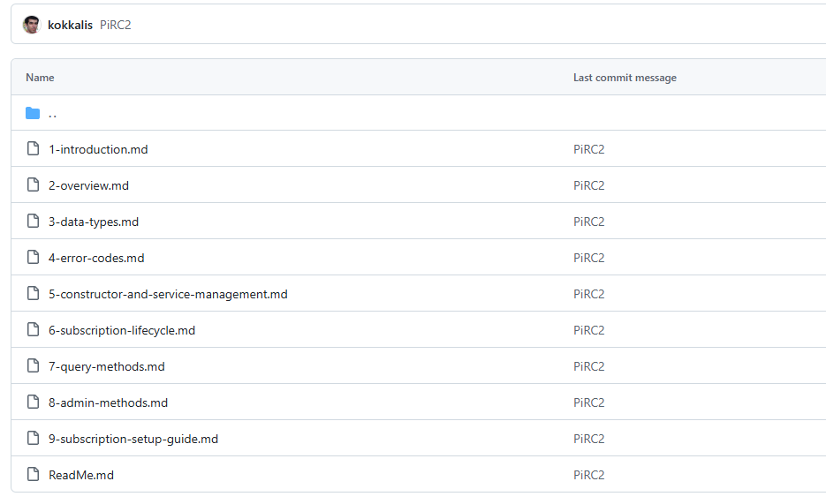Click file icon beside 3-data-types.md
826x504 pixels.
pos(33,222)
